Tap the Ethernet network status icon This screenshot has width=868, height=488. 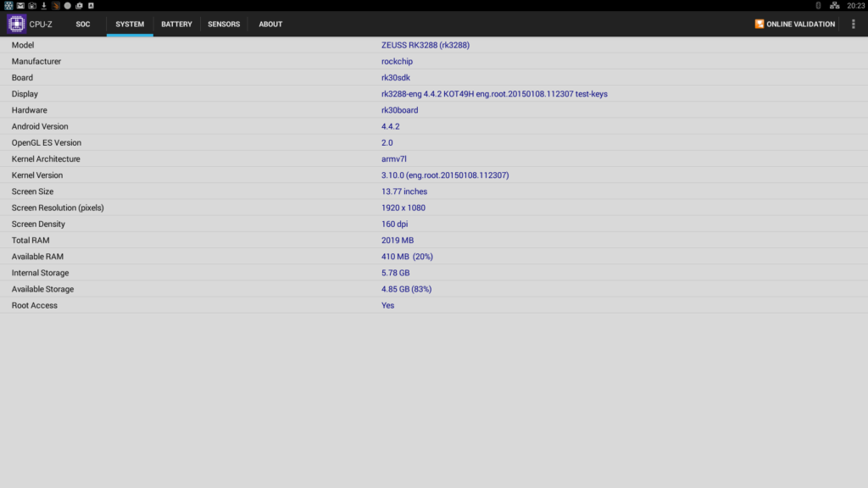pos(834,6)
